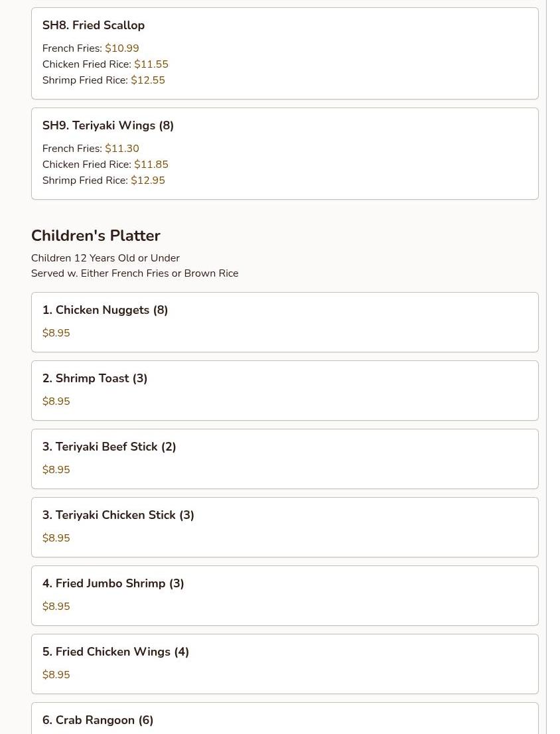Open the SH9. Teriyaki Wings (8) item
This screenshot has height=734, width=560.
pyautogui.click(x=285, y=153)
